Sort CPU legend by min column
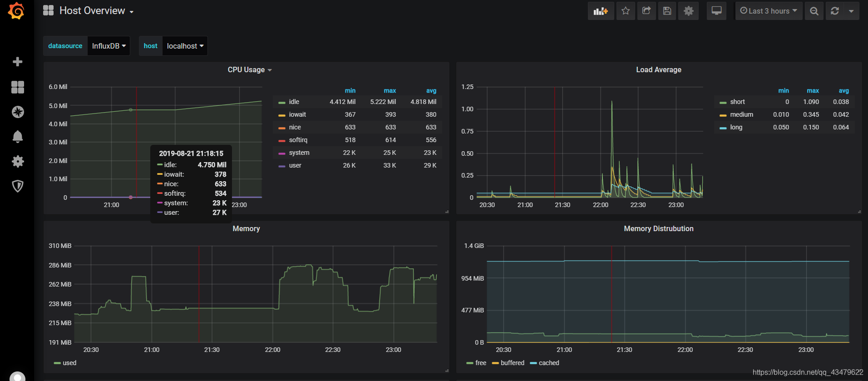 (350, 90)
